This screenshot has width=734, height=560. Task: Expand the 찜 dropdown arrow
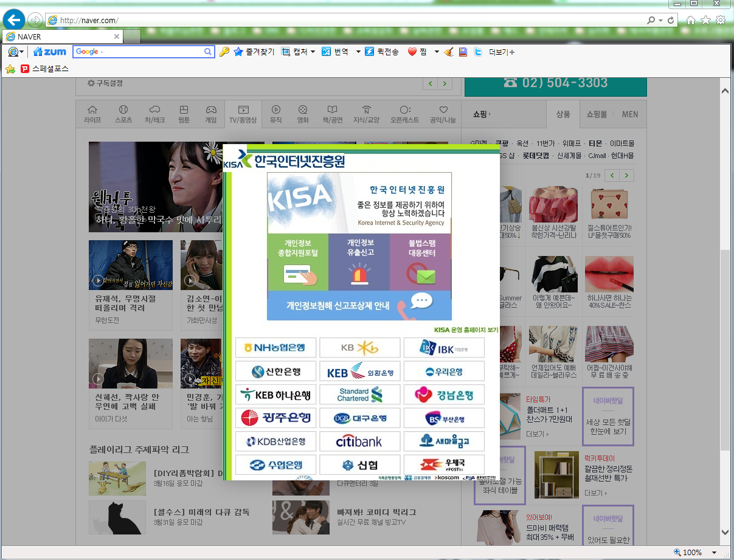coord(437,52)
